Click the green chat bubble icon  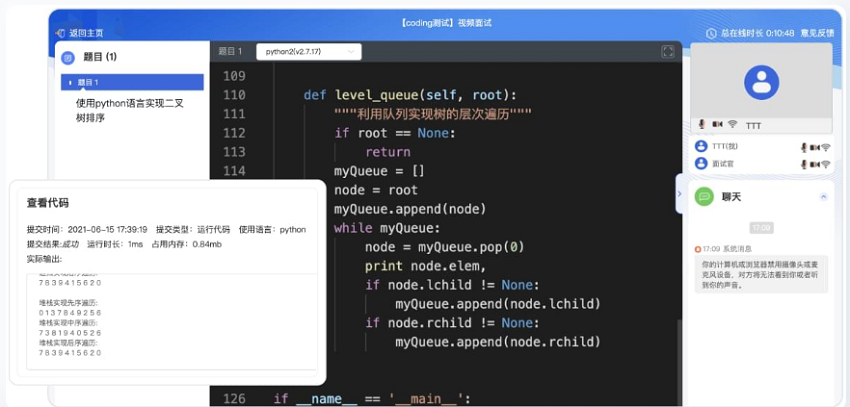[x=704, y=196]
